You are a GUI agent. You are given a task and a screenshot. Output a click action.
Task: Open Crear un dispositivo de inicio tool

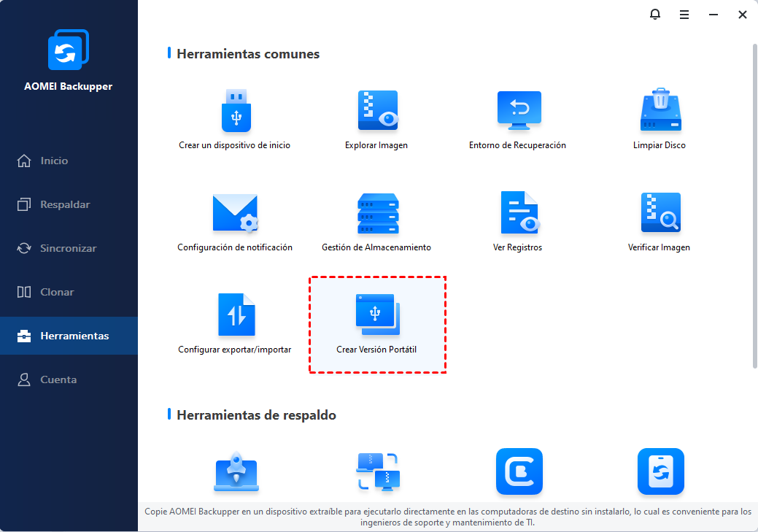235,119
